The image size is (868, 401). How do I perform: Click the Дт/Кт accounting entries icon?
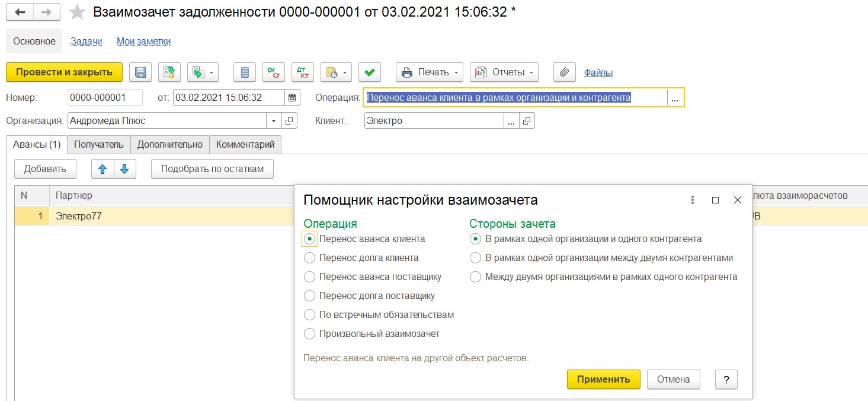(x=303, y=72)
